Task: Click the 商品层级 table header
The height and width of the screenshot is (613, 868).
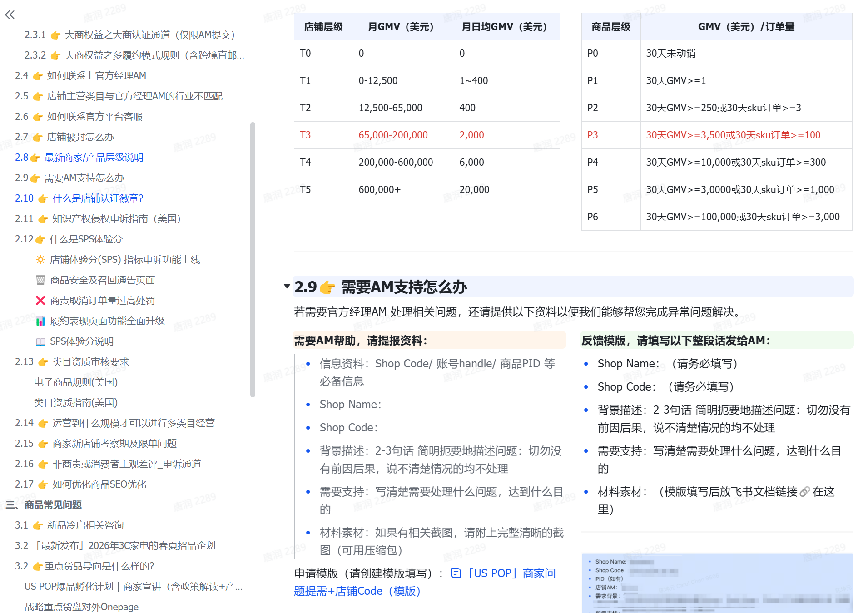Action: click(611, 27)
